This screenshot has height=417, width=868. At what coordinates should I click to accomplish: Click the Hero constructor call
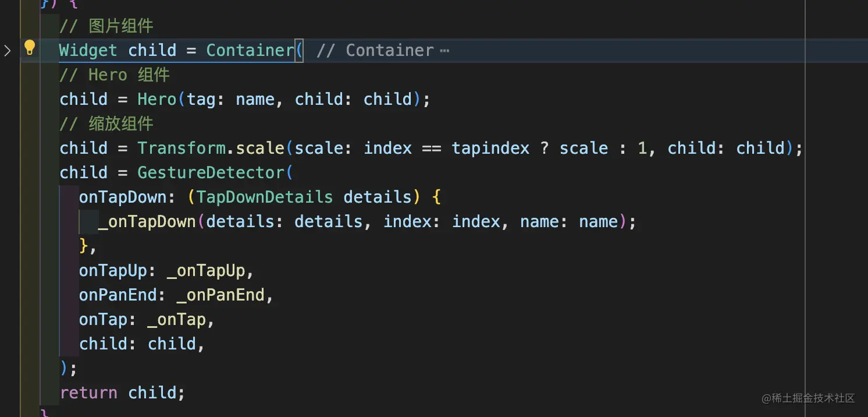tap(156, 100)
